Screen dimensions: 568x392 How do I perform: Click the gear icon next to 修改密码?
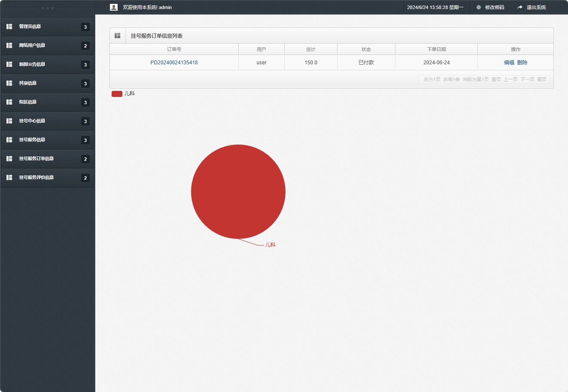tap(479, 7)
